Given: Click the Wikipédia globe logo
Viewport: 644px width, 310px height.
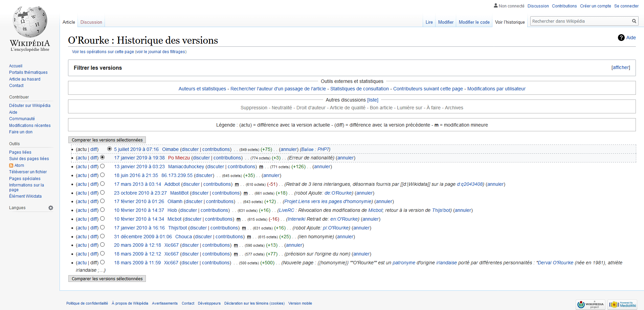Looking at the screenshot, I should (30, 22).
